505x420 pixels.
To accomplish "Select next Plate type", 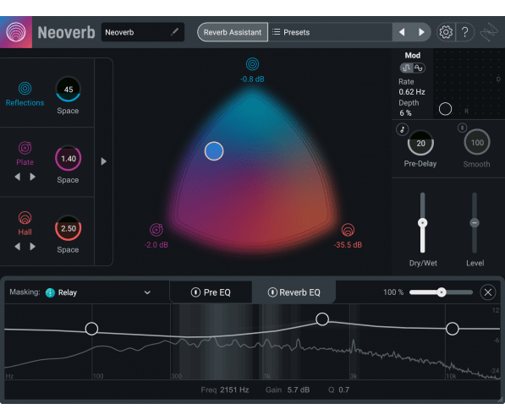I will coord(32,177).
